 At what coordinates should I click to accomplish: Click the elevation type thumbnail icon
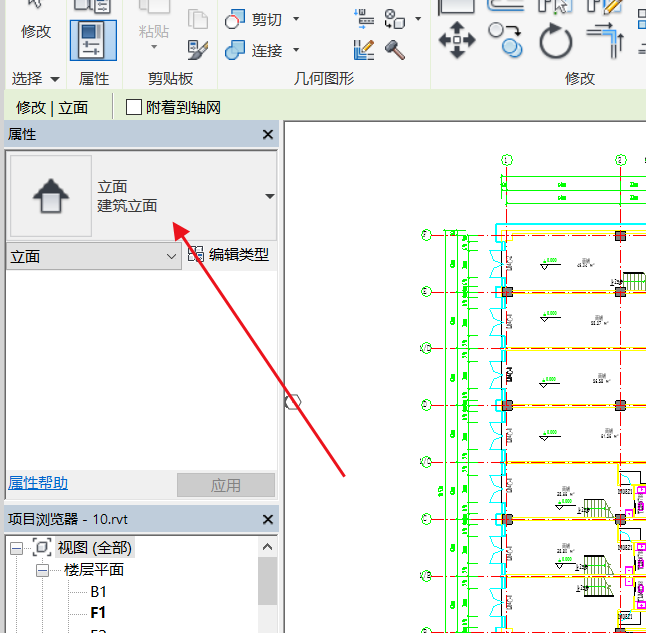pyautogui.click(x=51, y=196)
